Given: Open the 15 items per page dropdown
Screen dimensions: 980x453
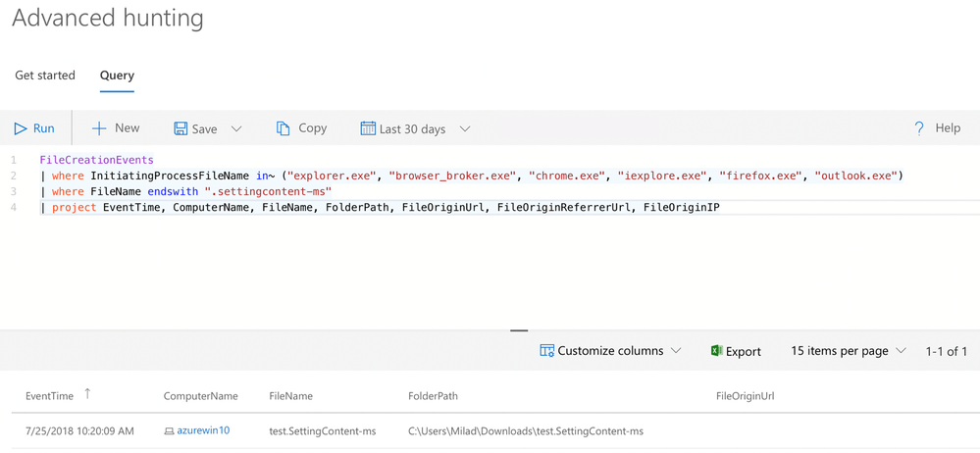Looking at the screenshot, I should 849,351.
